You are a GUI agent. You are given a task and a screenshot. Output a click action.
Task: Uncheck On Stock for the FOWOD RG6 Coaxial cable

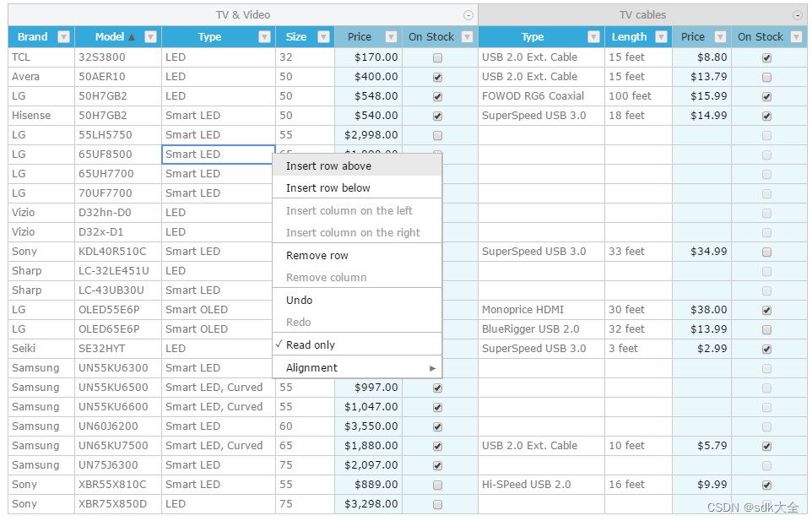click(x=766, y=95)
